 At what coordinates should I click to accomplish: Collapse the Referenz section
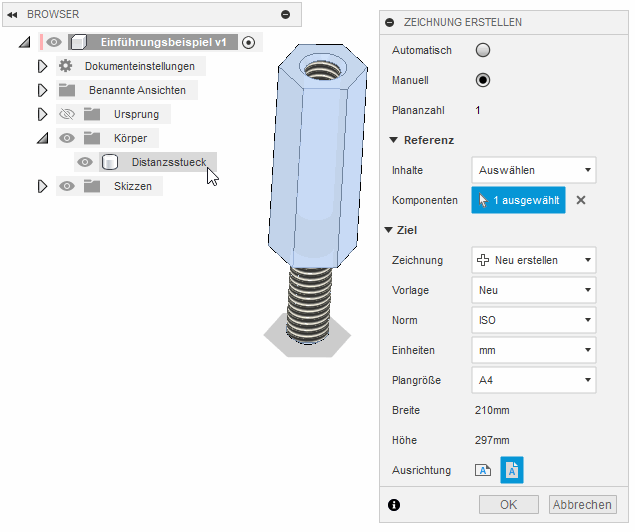click(391, 140)
